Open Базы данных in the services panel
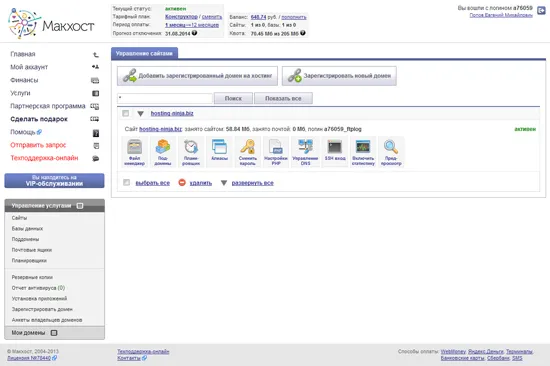 click(x=27, y=228)
